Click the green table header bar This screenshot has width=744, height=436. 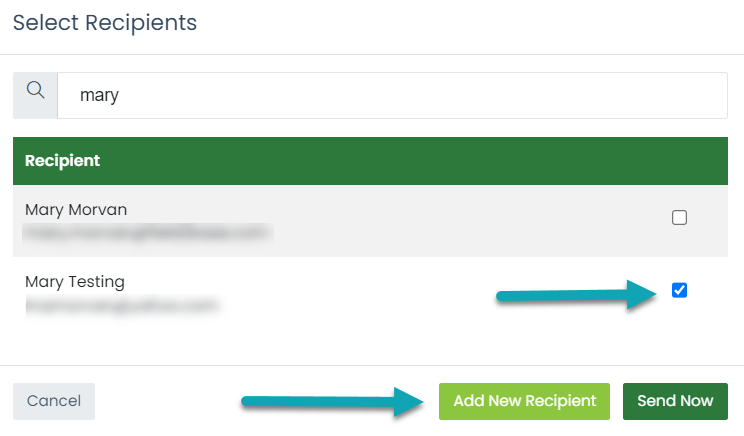tap(370, 161)
